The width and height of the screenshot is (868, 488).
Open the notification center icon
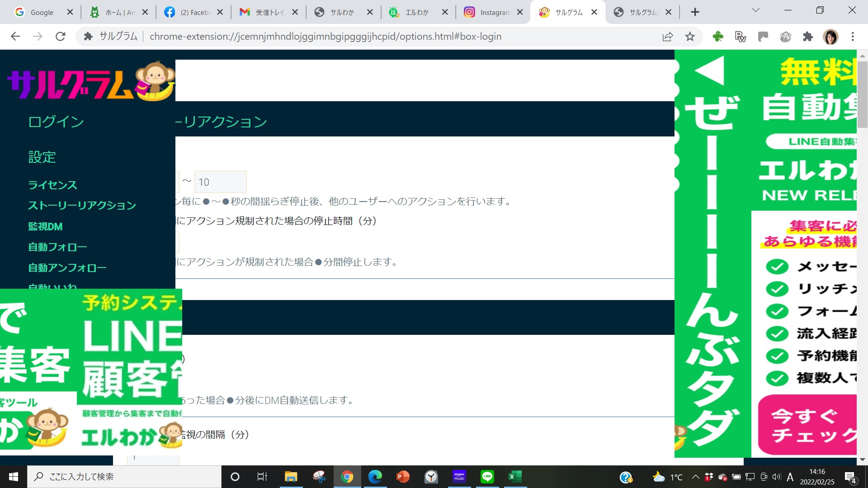point(850,477)
